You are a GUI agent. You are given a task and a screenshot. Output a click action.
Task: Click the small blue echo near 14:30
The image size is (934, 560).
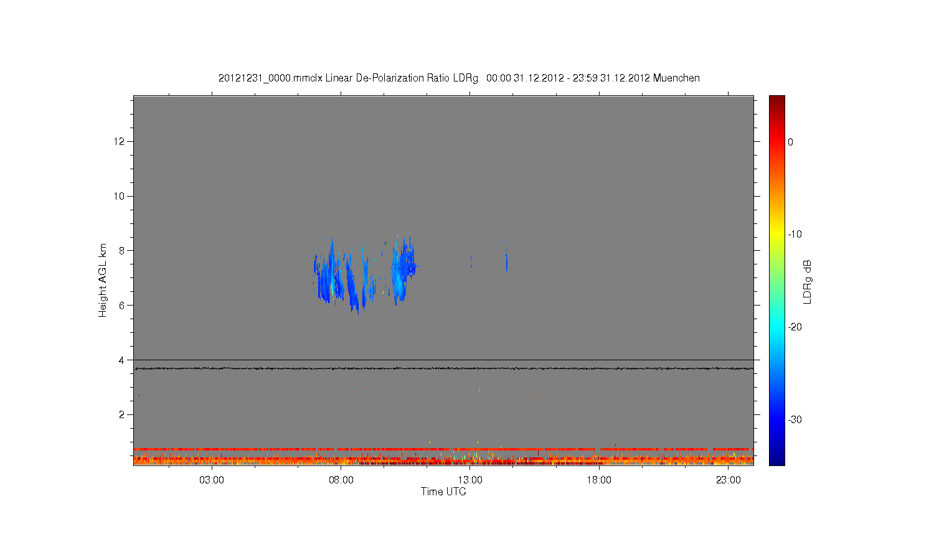click(507, 259)
